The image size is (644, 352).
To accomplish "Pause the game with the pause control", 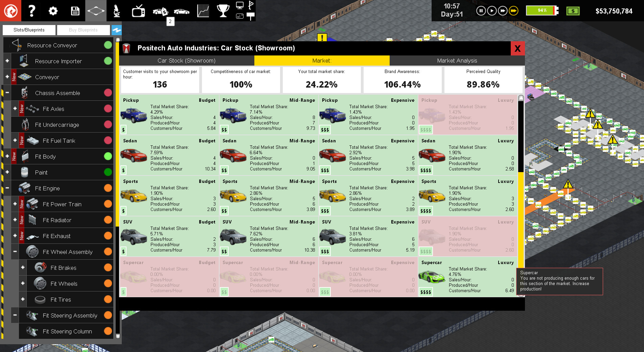I will 481,10.
